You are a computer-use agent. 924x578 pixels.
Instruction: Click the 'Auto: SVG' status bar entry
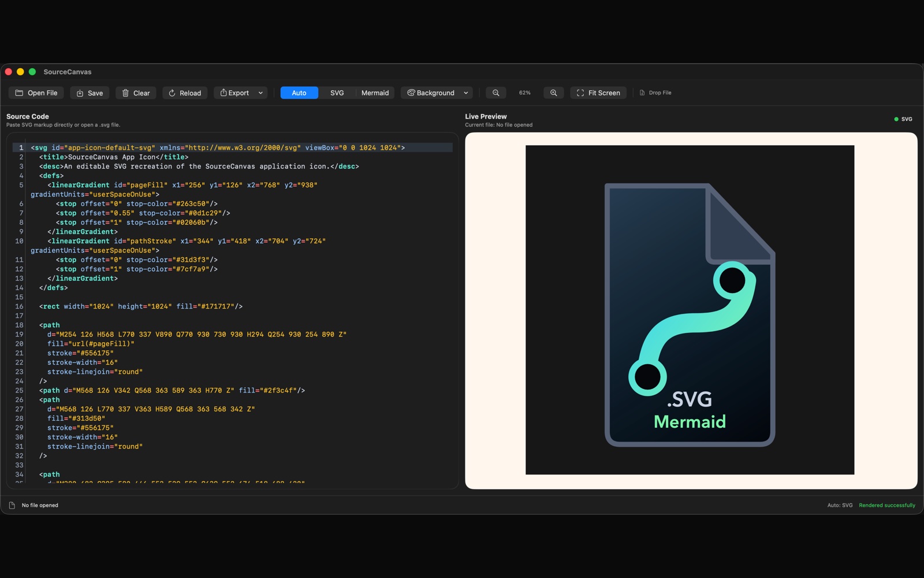point(840,505)
